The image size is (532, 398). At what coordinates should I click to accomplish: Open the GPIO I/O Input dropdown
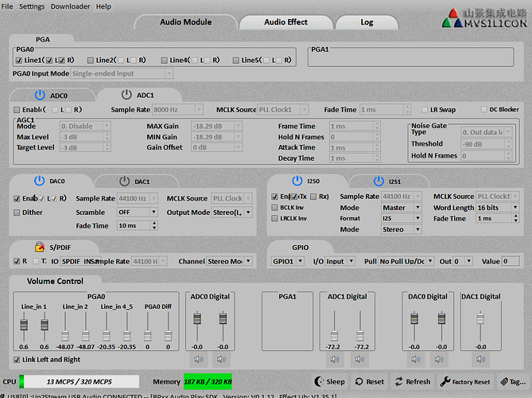pyautogui.click(x=340, y=261)
